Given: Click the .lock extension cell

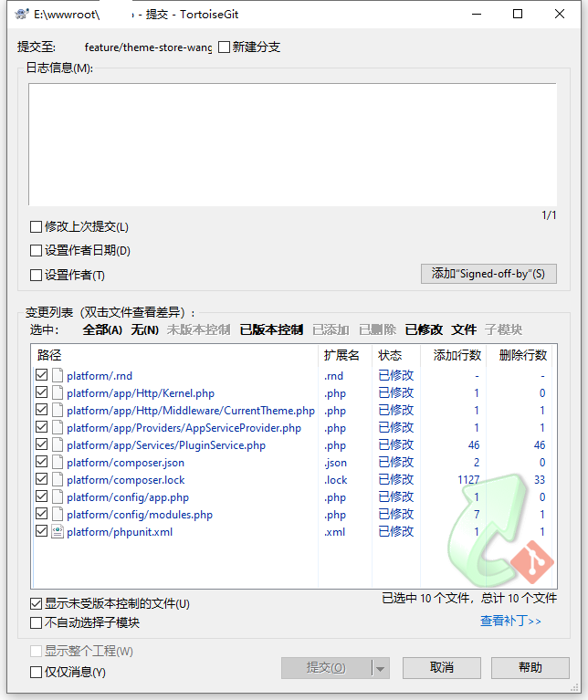Looking at the screenshot, I should click(336, 480).
